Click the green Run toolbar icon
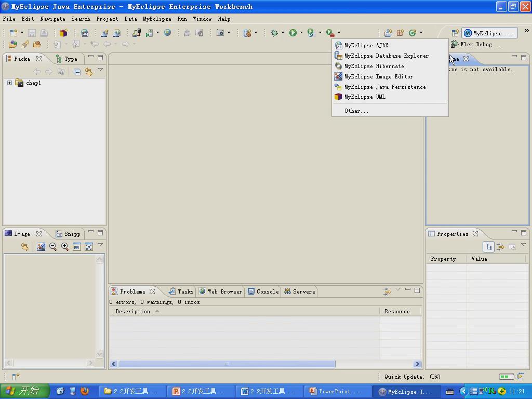The height and width of the screenshot is (399, 532). coord(293,33)
